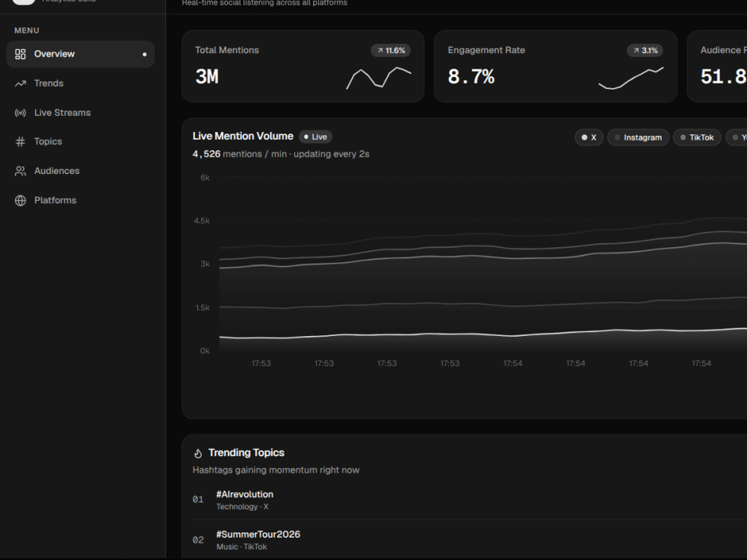Click the Trends arrow icon
747x560 pixels.
click(20, 84)
